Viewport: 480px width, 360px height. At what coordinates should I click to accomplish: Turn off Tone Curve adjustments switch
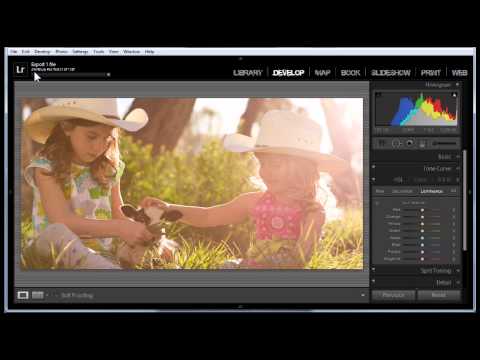(374, 167)
